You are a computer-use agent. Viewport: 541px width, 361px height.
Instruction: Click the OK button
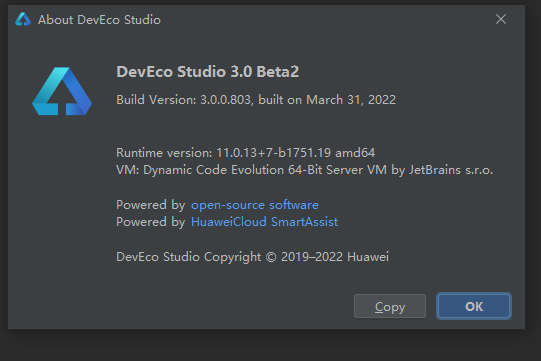coord(474,306)
